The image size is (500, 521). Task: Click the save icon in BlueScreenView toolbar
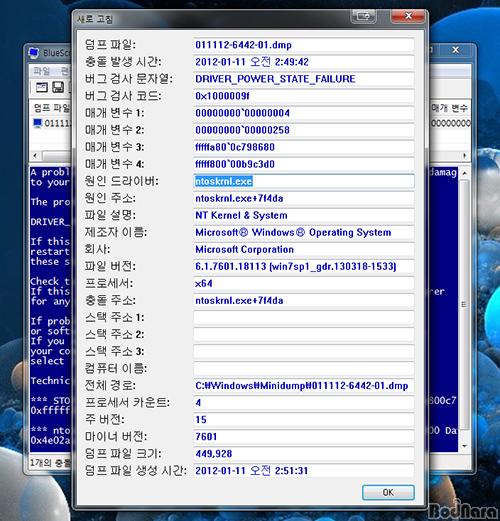click(x=58, y=87)
